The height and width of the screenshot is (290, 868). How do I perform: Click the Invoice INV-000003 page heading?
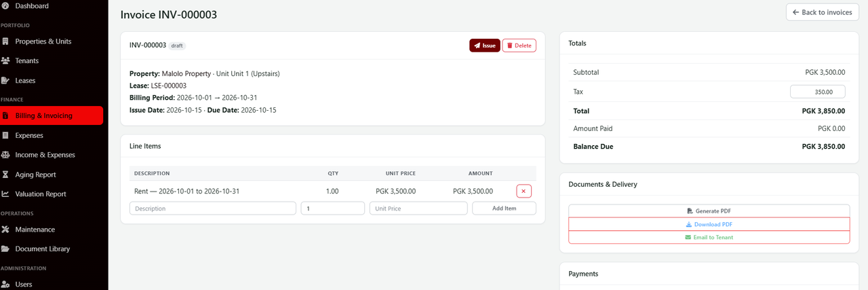(x=169, y=14)
